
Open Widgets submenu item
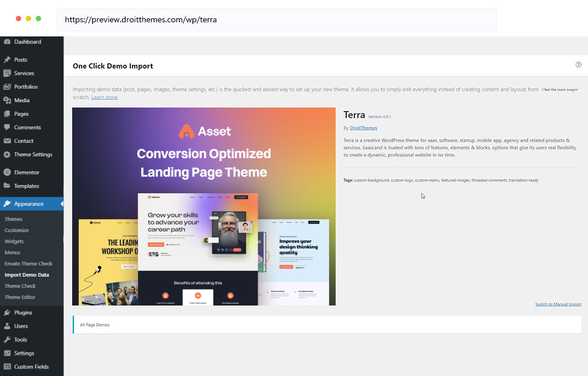click(x=14, y=241)
